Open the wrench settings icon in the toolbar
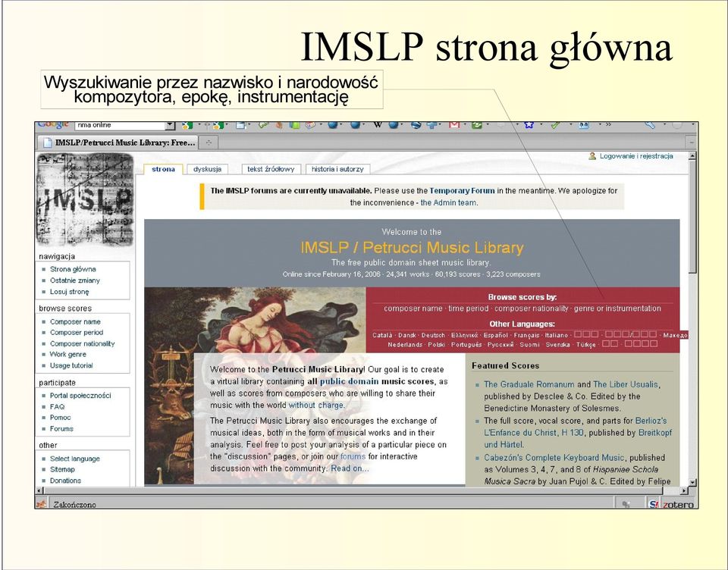 pyautogui.click(x=649, y=125)
